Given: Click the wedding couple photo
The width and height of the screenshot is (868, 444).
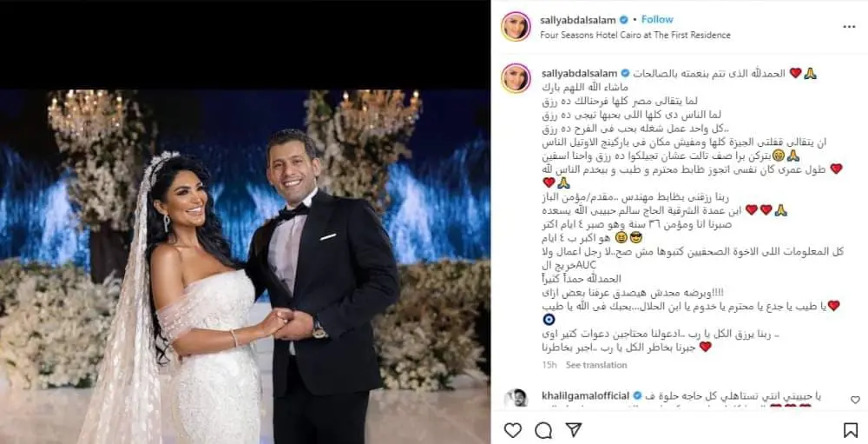Looking at the screenshot, I should point(245,267).
